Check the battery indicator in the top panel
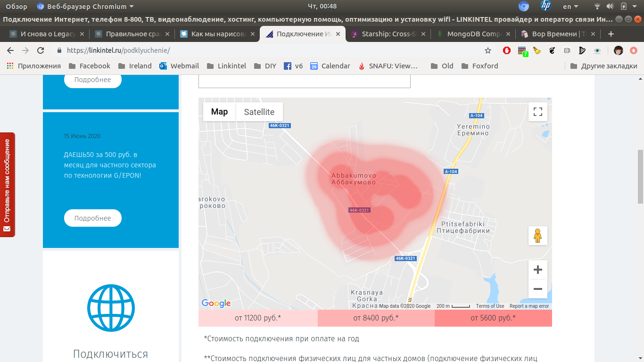 [623, 6]
